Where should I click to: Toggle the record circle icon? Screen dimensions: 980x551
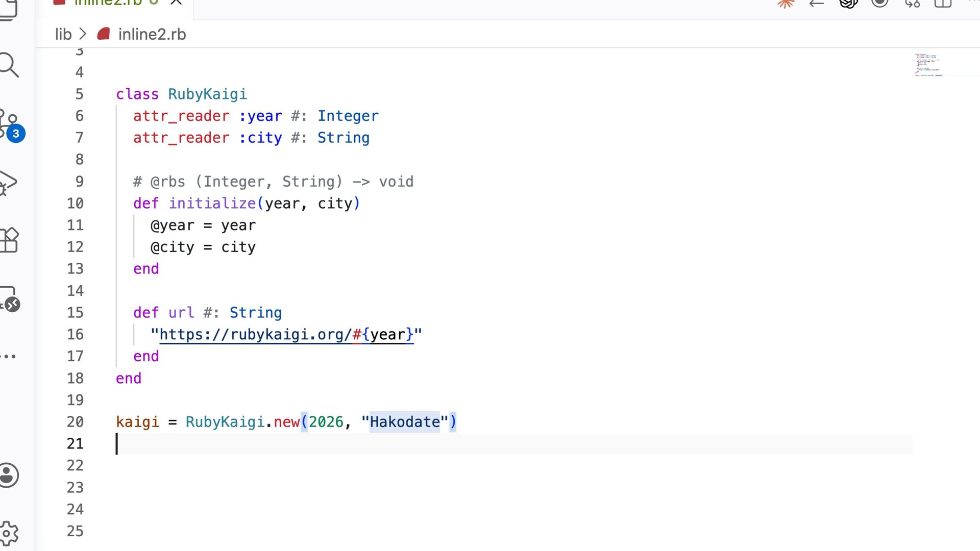click(x=880, y=3)
